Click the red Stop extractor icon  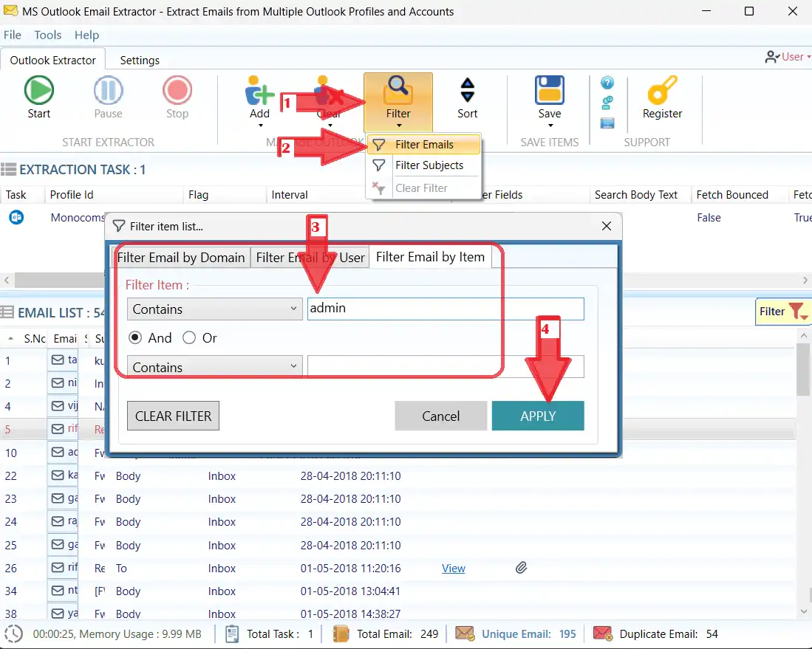click(x=177, y=90)
